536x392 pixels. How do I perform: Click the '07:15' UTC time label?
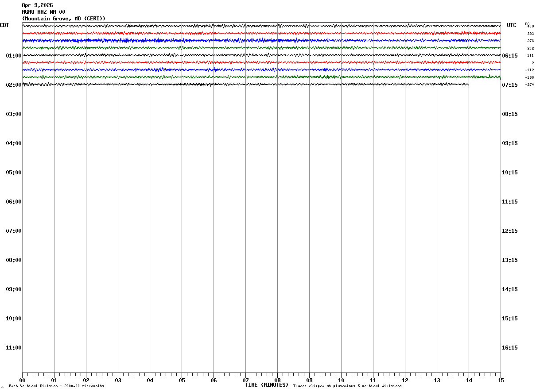[510, 85]
